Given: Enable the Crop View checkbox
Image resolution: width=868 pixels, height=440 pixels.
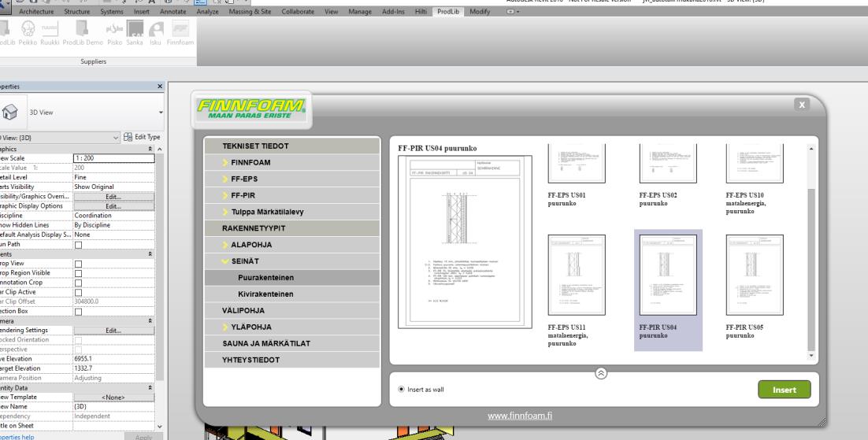Looking at the screenshot, I should pyautogui.click(x=79, y=264).
